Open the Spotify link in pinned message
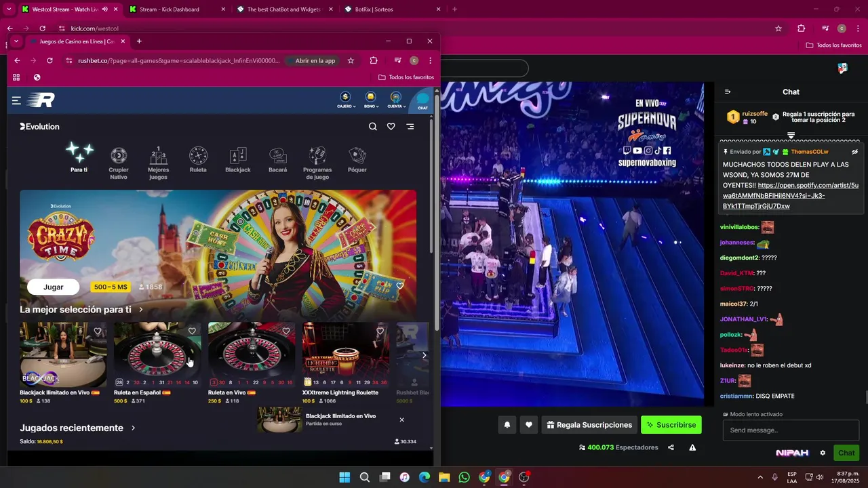Viewport: 868px width, 488px height. coord(791,196)
